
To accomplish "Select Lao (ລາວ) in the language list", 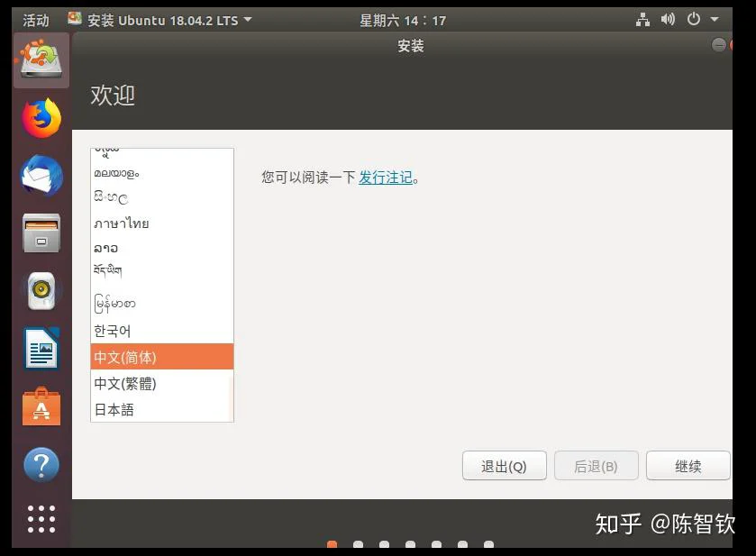I will [x=162, y=249].
